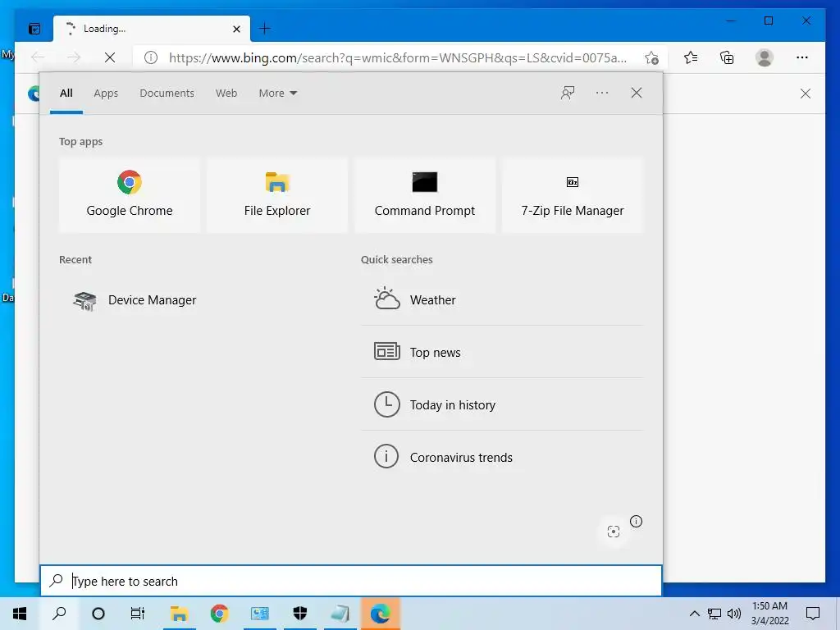
Task: Open the network status tray icon
Action: (x=714, y=614)
